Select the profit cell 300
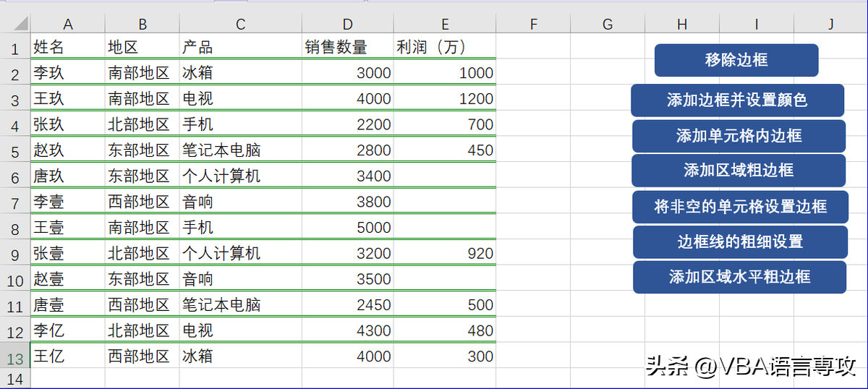 [445, 356]
